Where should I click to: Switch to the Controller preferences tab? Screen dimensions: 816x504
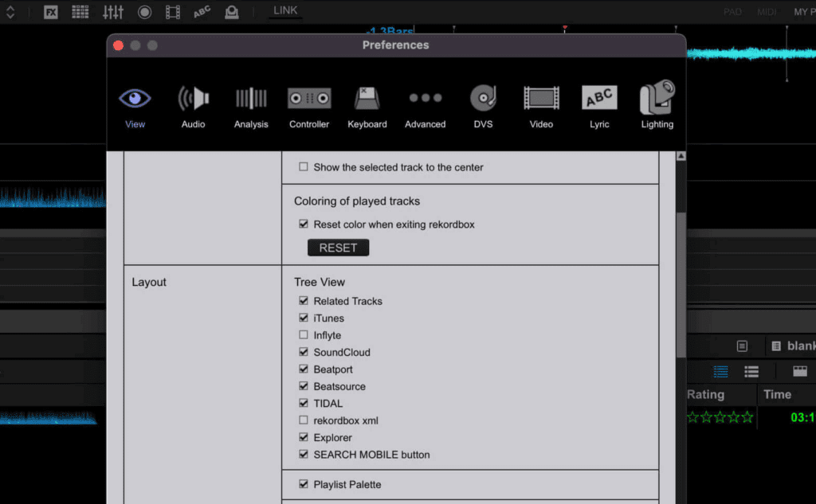(309, 107)
